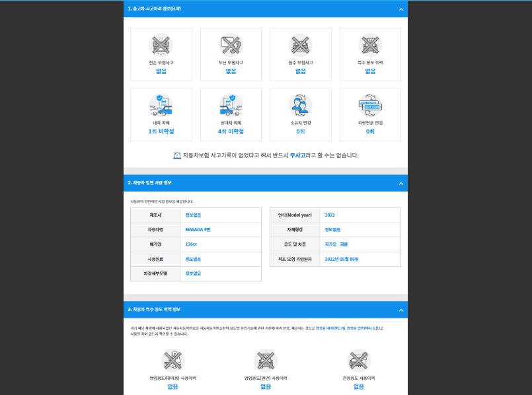Screen dimensions: 532x395
Task: Click the '0회' value under 차량번호 변경
Action: point(370,131)
